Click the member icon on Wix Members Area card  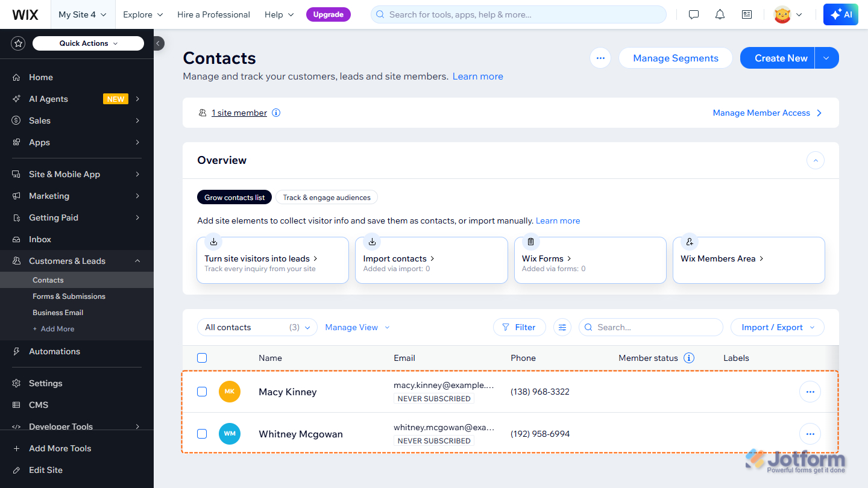pyautogui.click(x=690, y=242)
